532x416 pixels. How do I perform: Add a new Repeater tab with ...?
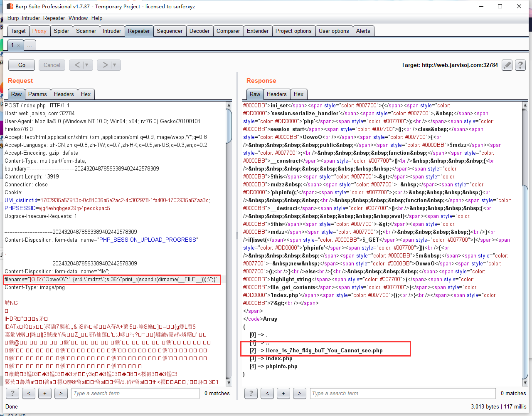click(30, 45)
